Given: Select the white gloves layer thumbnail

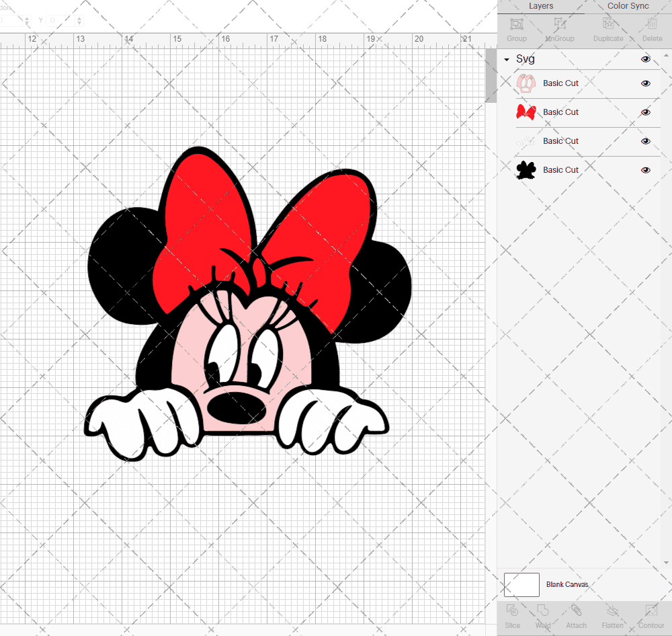Looking at the screenshot, I should pyautogui.click(x=526, y=141).
